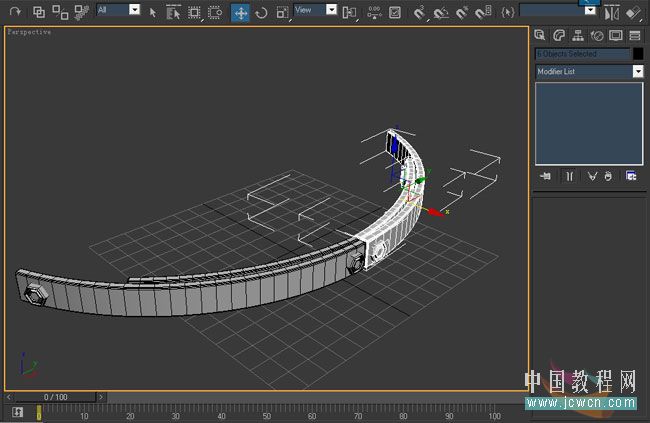Image resolution: width=650 pixels, height=423 pixels.
Task: Switch to the Modify command panel tab
Action: pos(559,35)
